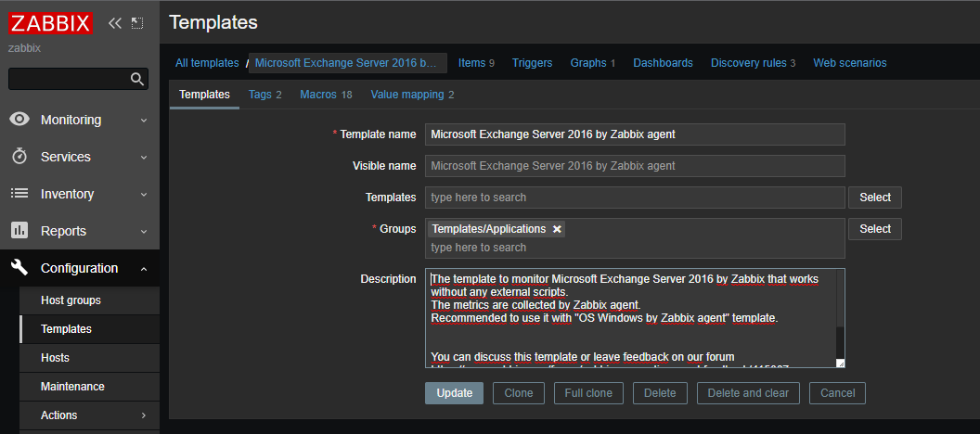Expand the Monitoring menu chevron
Image resolution: width=980 pixels, height=434 pixels.
tap(144, 120)
